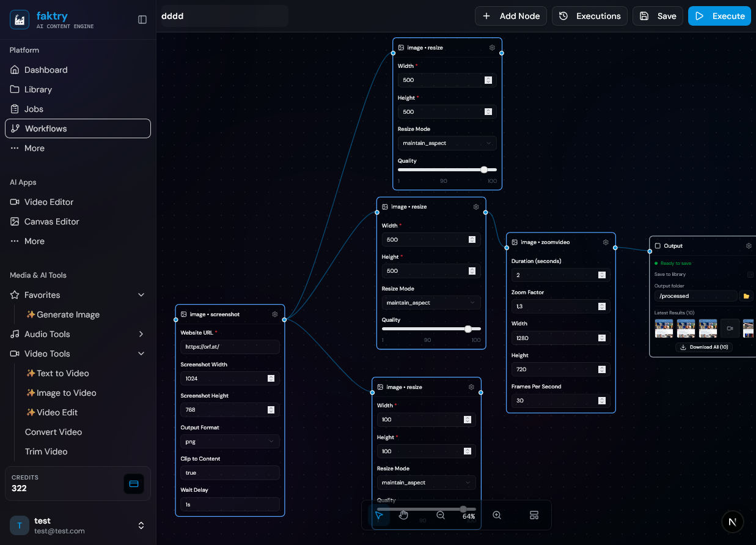Click the output port of screenshot node
The width and height of the screenshot is (756, 545).
coord(284,319)
